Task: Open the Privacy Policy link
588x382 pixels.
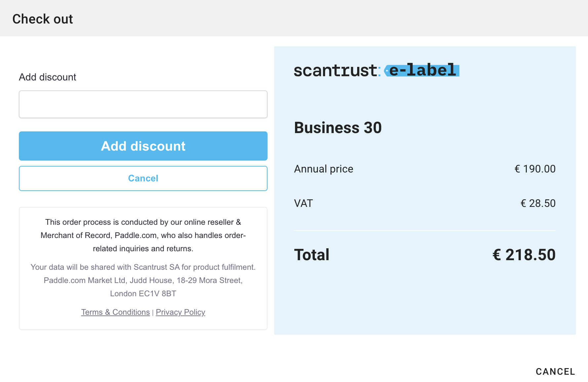Action: click(x=181, y=312)
